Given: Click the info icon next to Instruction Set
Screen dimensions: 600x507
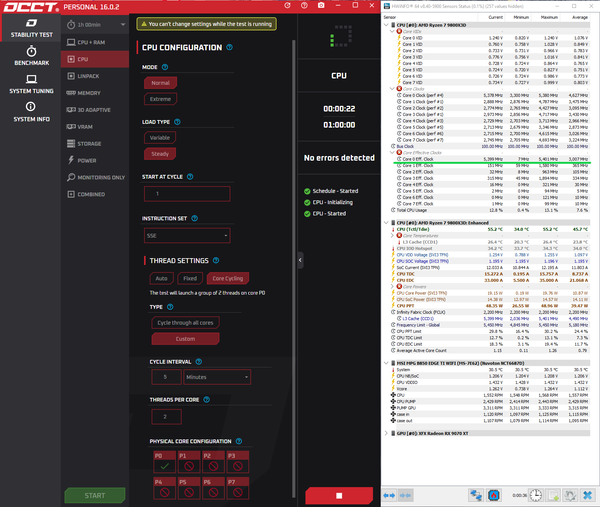Looking at the screenshot, I should coord(194,218).
